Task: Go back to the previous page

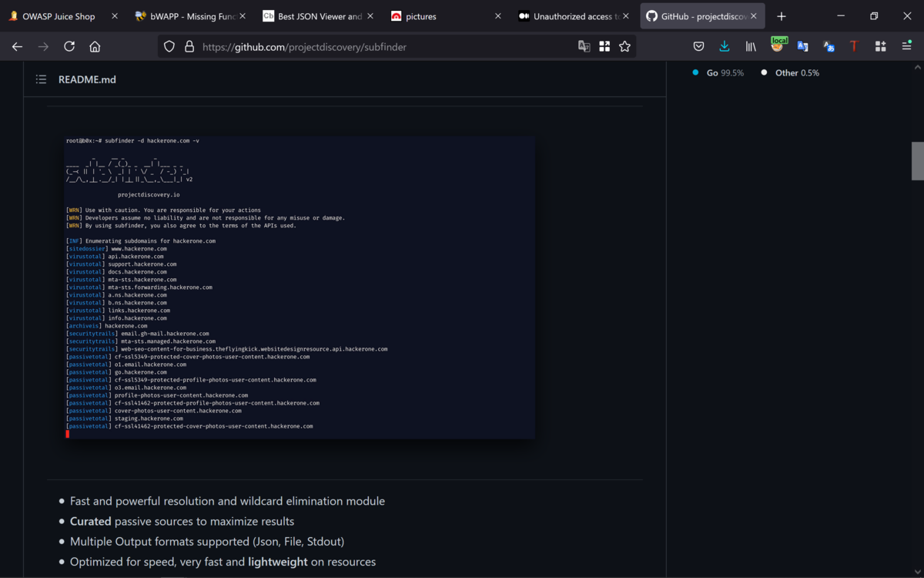Action: (x=17, y=46)
